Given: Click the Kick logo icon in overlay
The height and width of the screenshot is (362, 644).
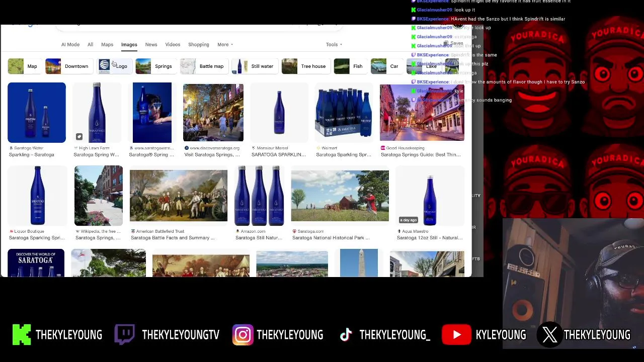Looking at the screenshot, I should (x=22, y=335).
